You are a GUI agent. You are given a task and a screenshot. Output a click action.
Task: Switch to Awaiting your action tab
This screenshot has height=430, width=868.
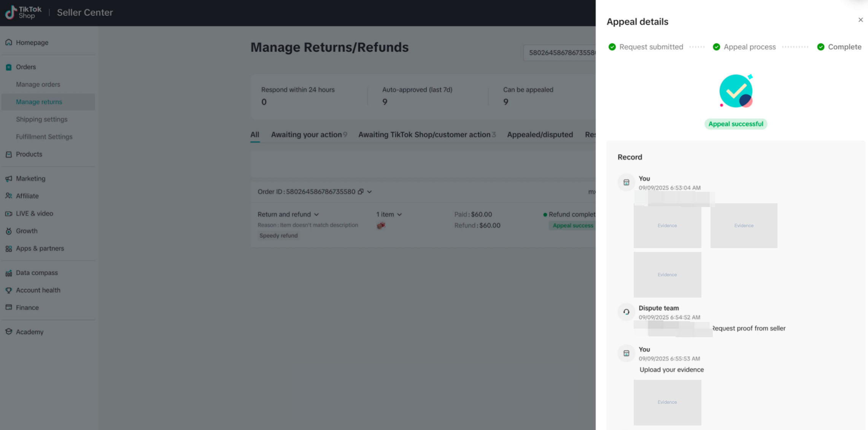pyautogui.click(x=306, y=135)
